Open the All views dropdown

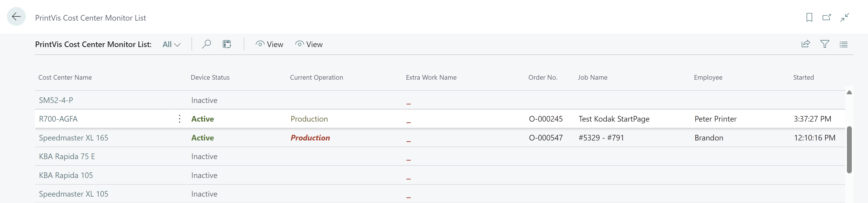(x=171, y=44)
